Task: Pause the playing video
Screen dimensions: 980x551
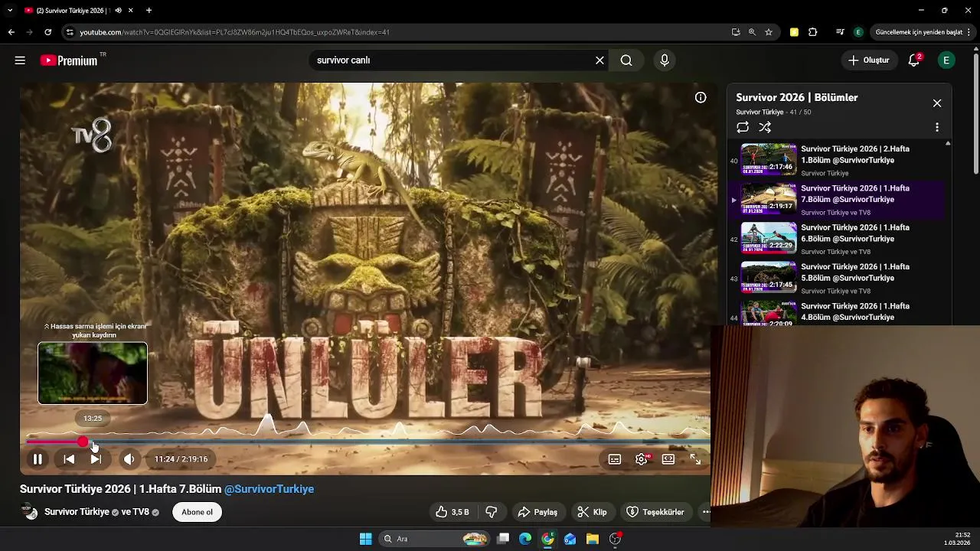Action: (x=37, y=459)
